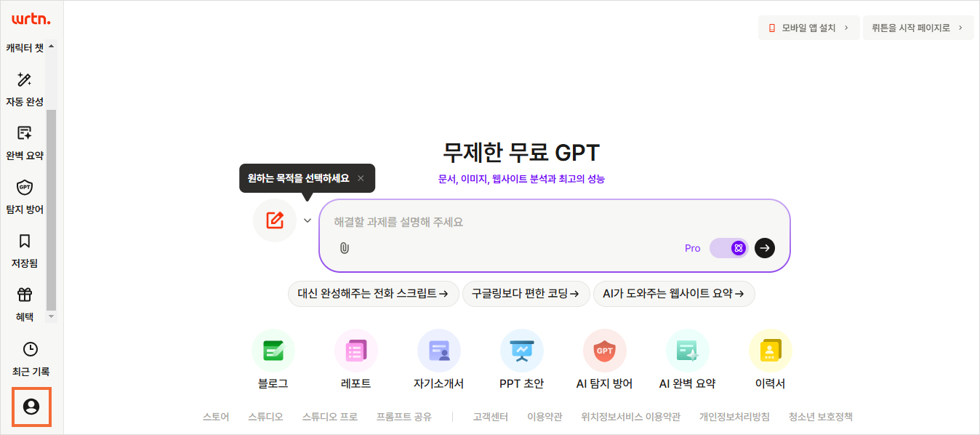980x435 pixels.
Task: Open 저장됨 bookmark icon
Action: (x=25, y=241)
